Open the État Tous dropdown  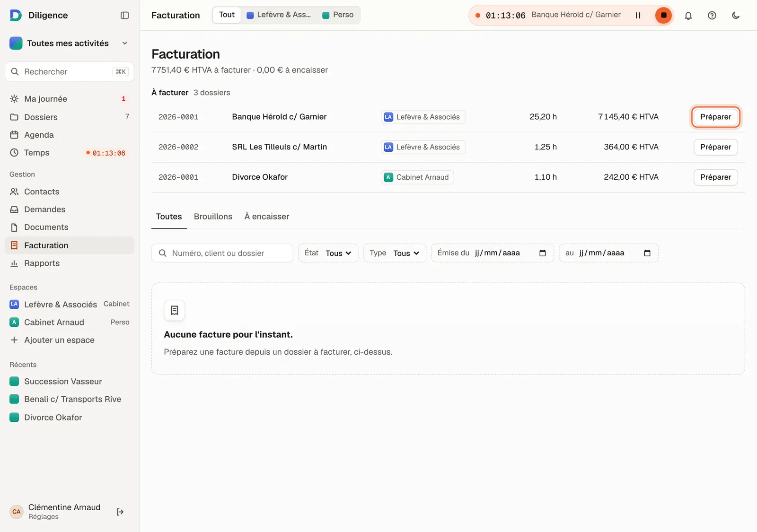(x=328, y=253)
